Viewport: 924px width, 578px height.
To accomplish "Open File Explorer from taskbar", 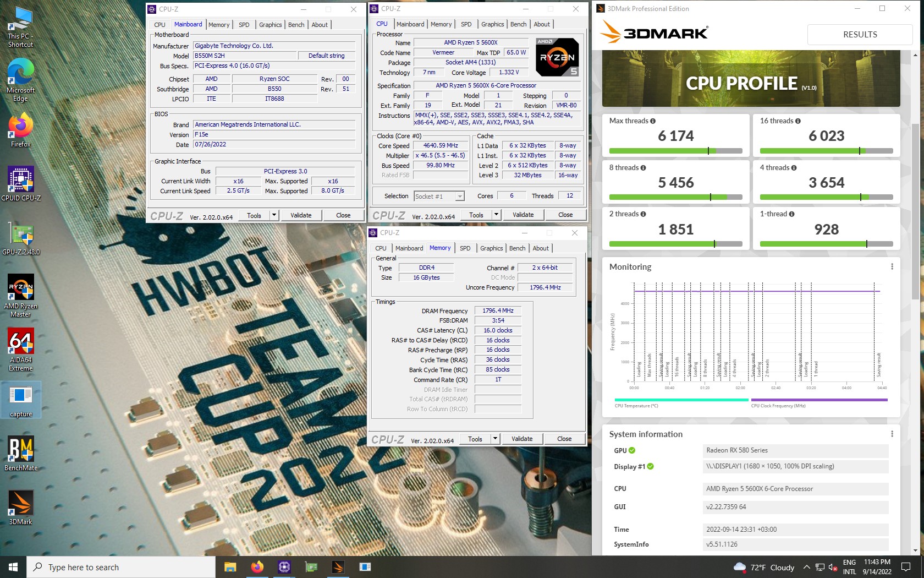I will tap(230, 567).
